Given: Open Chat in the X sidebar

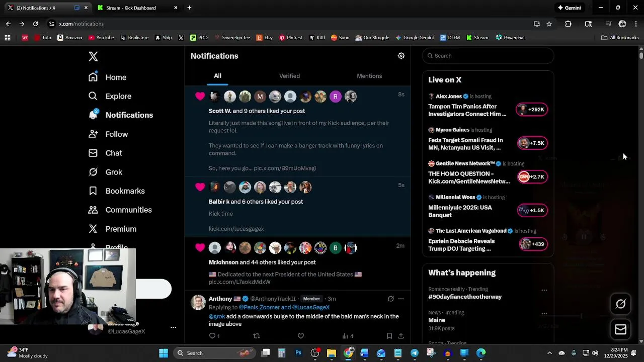Looking at the screenshot, I should point(105,153).
